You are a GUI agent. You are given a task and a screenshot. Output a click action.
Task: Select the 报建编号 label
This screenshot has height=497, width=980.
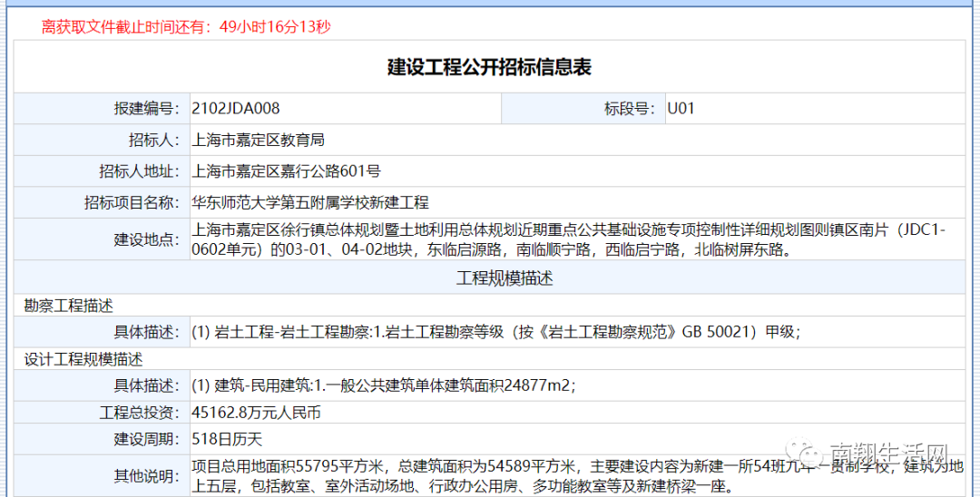(x=147, y=108)
